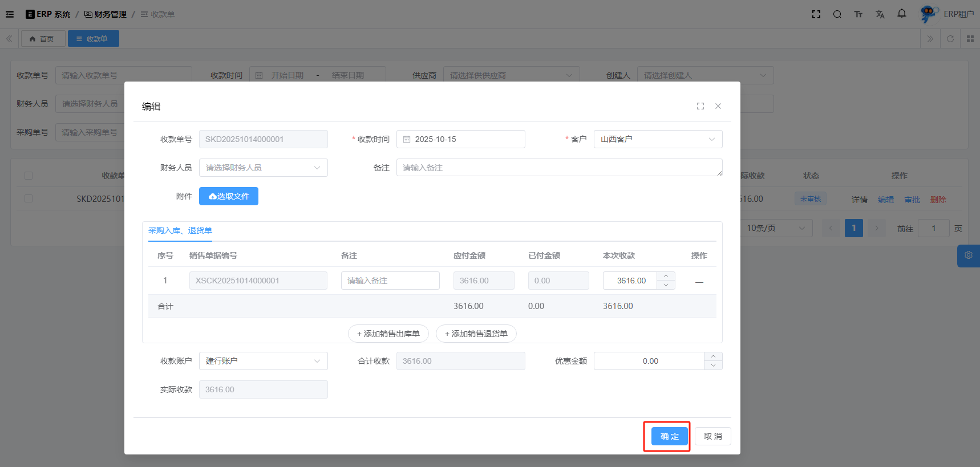Click the 确定 button

tap(669, 436)
